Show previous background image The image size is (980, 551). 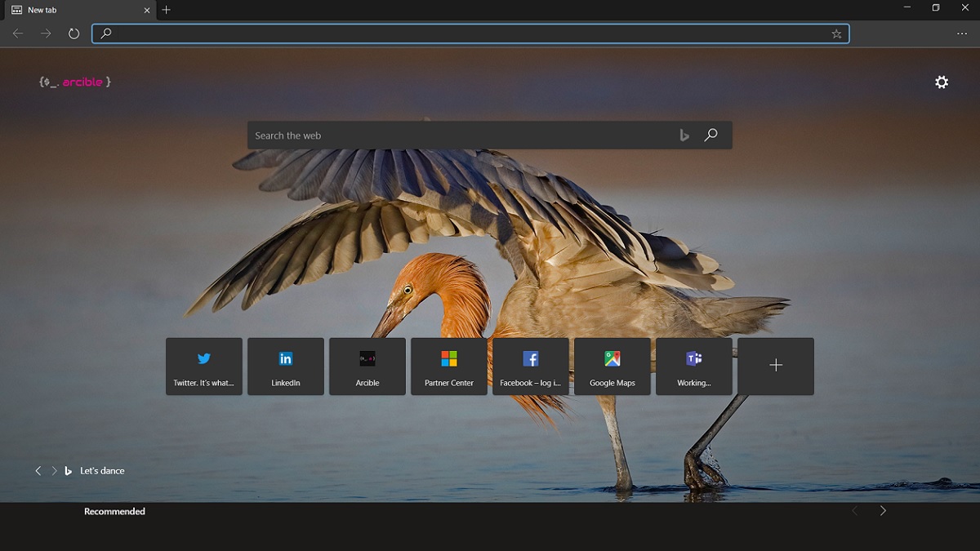click(38, 471)
